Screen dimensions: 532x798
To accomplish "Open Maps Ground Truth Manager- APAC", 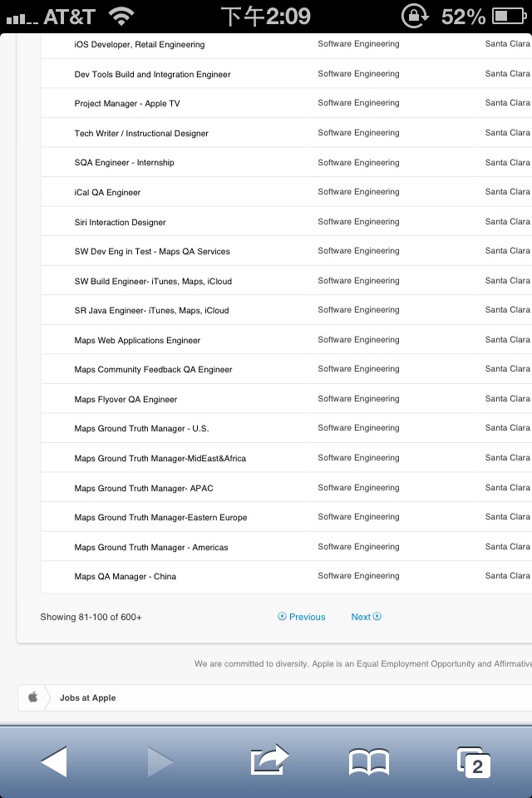I will pos(144,488).
